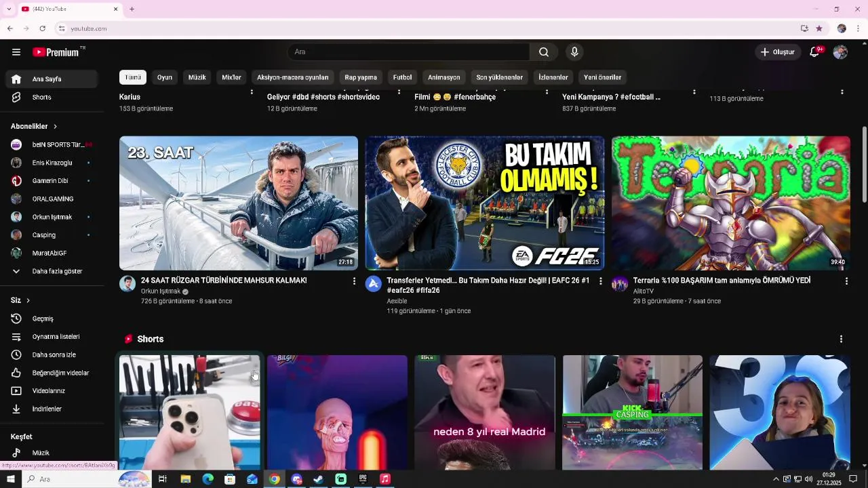Select the Yeni öneriler filter chip
The width and height of the screenshot is (868, 488).
pyautogui.click(x=602, y=77)
